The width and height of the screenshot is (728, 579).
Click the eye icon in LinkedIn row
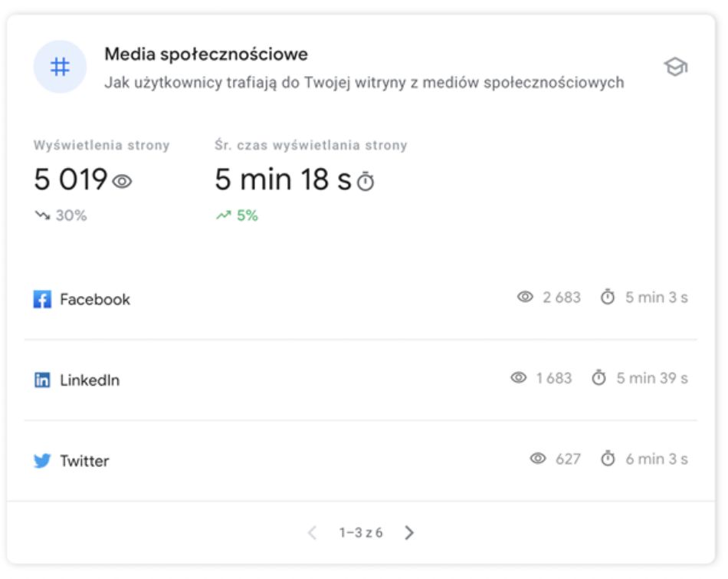coord(519,377)
